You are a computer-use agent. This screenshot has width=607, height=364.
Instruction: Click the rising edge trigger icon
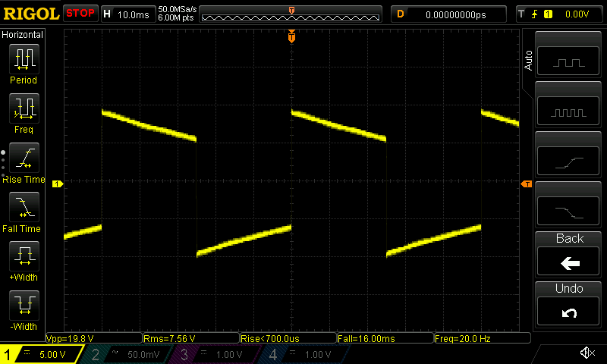click(535, 14)
